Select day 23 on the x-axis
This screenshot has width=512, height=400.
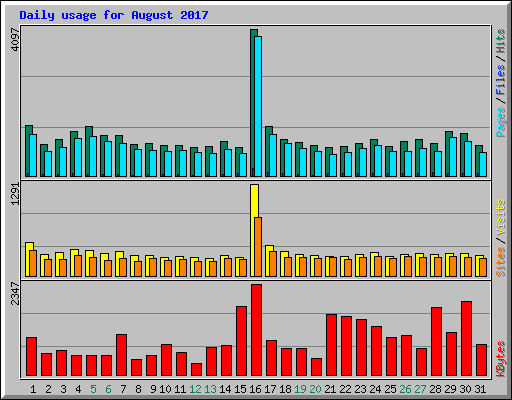coord(360,389)
